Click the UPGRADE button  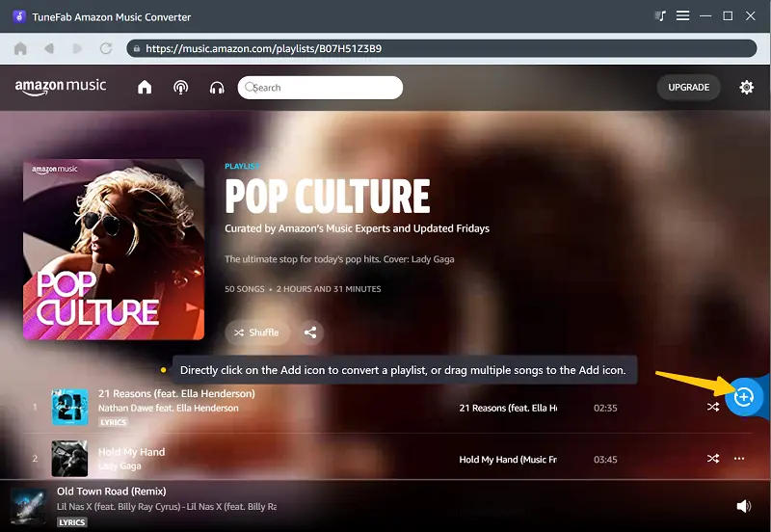688,87
